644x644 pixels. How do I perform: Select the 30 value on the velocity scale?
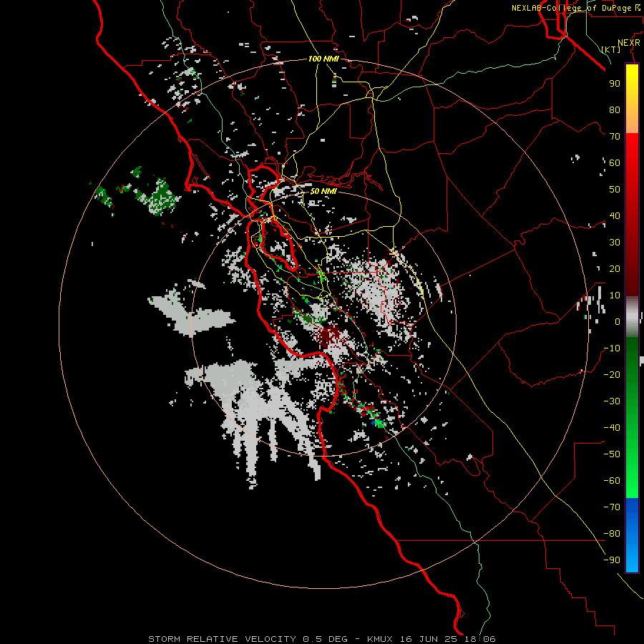615,243
